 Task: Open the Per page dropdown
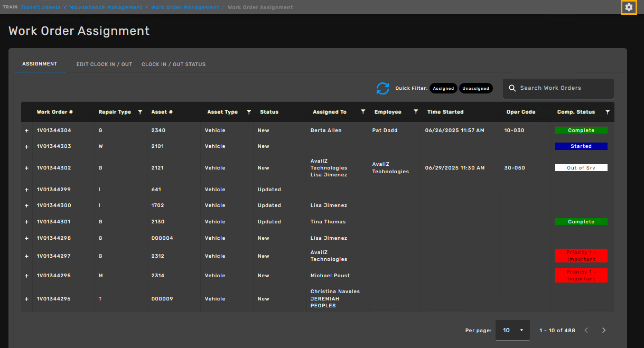[x=512, y=330]
